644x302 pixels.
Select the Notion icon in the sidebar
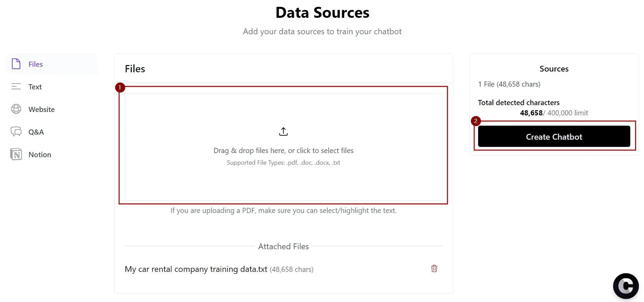pos(16,154)
